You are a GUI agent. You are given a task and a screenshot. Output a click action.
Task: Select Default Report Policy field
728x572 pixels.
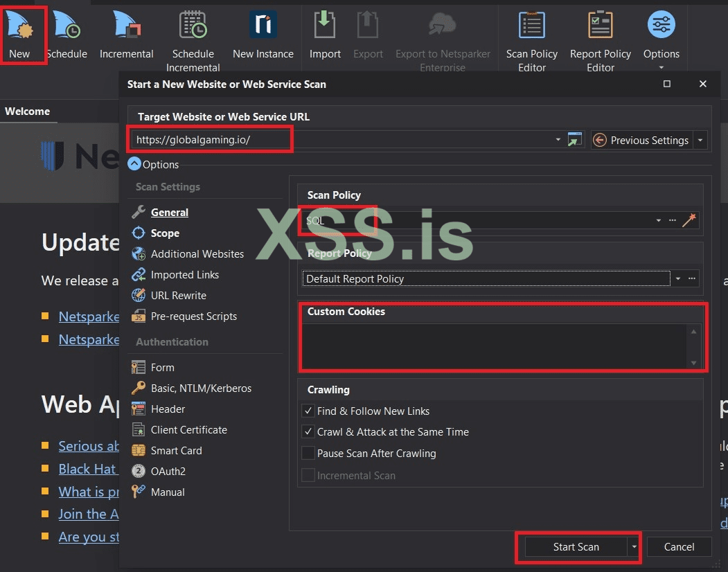tap(486, 278)
